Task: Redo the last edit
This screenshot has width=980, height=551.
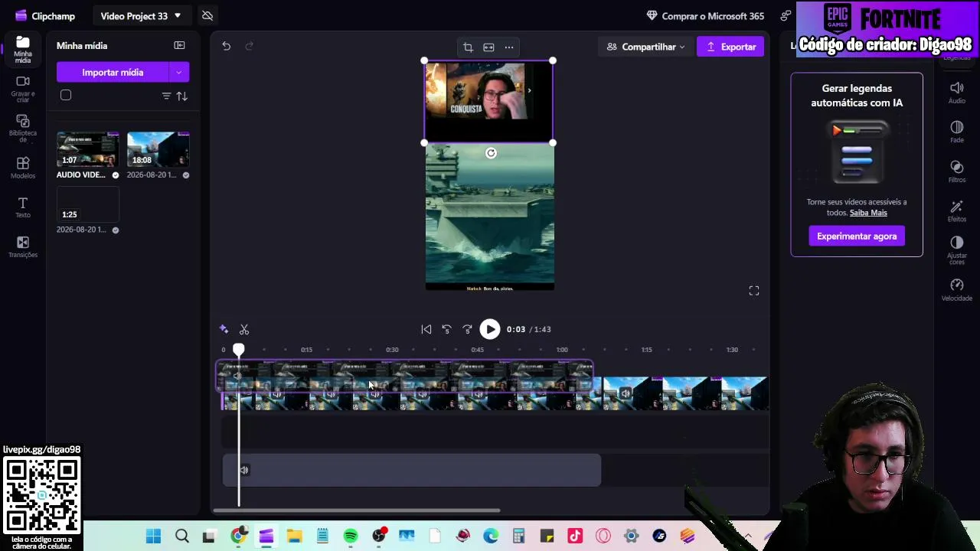Action: pyautogui.click(x=249, y=46)
